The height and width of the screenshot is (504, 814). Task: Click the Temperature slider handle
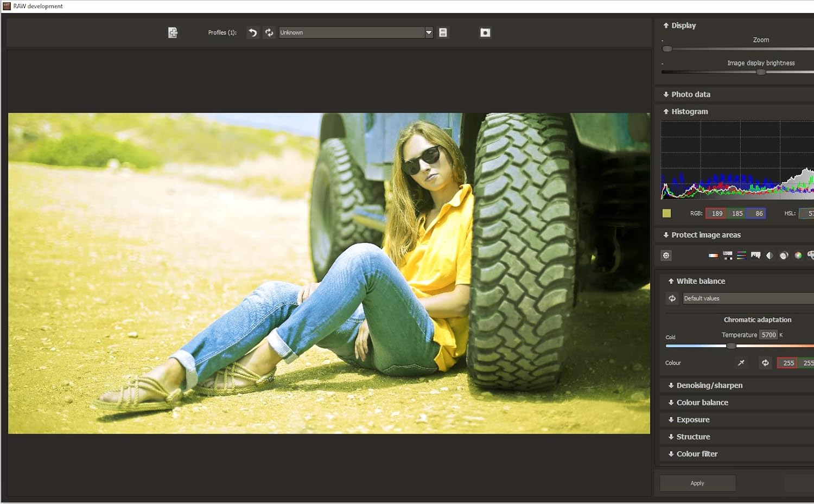click(731, 346)
